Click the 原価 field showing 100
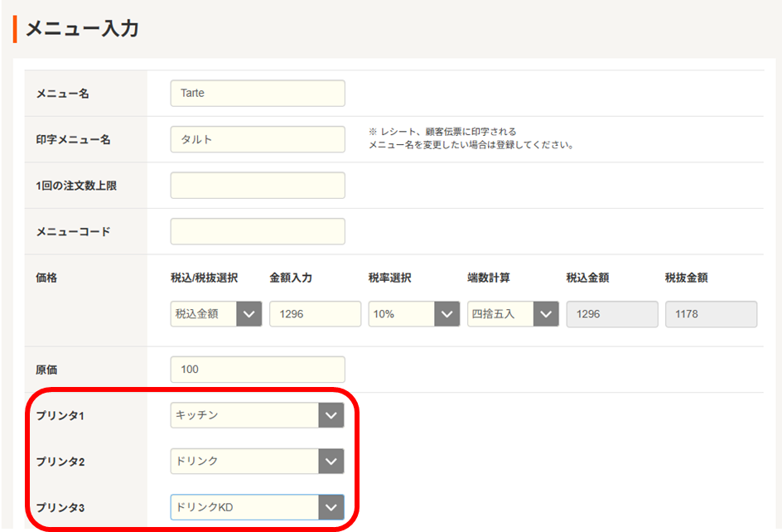782x532 pixels. [x=257, y=370]
